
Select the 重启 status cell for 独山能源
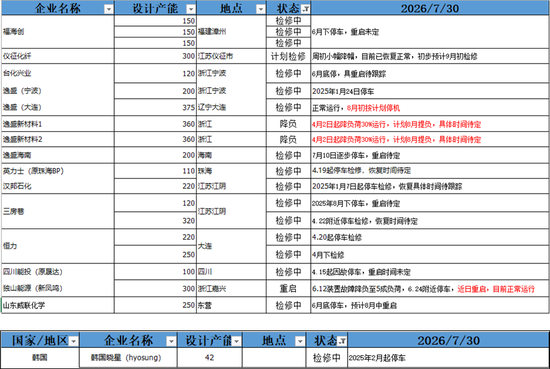pyautogui.click(x=288, y=289)
